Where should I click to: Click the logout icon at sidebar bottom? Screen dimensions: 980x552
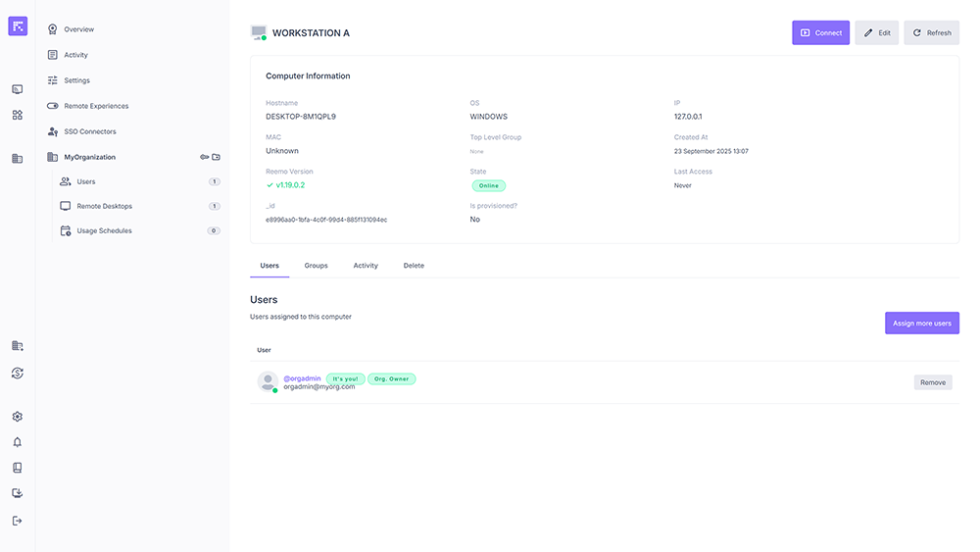tap(18, 521)
